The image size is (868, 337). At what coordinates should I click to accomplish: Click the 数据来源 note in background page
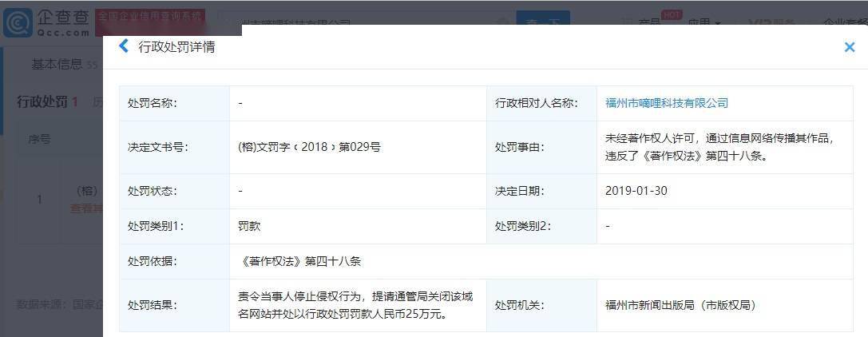58,303
